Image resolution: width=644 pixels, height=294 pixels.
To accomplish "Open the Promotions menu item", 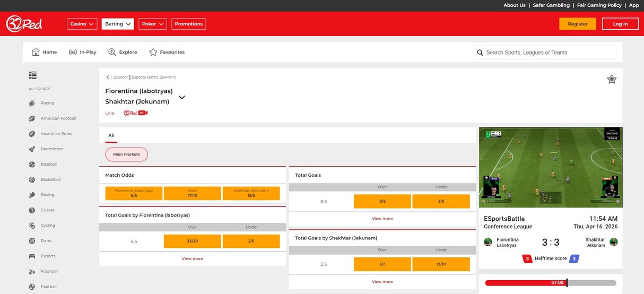I will pyautogui.click(x=189, y=24).
